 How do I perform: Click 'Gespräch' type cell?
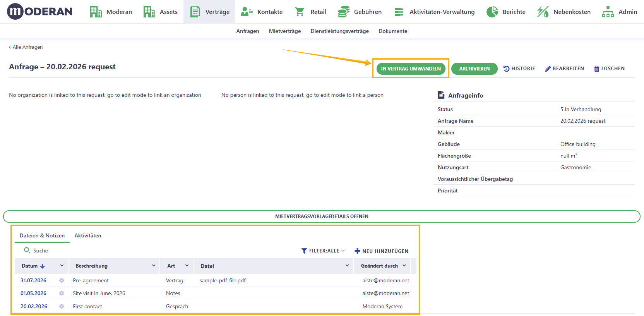[x=177, y=306]
